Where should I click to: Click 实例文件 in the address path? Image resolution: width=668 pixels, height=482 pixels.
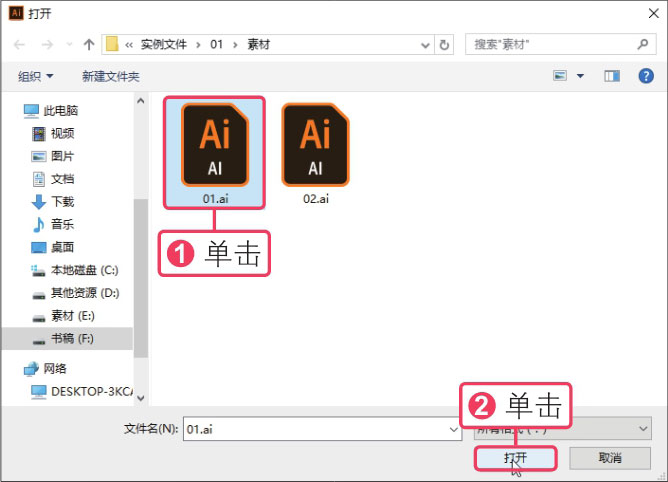pyautogui.click(x=164, y=44)
